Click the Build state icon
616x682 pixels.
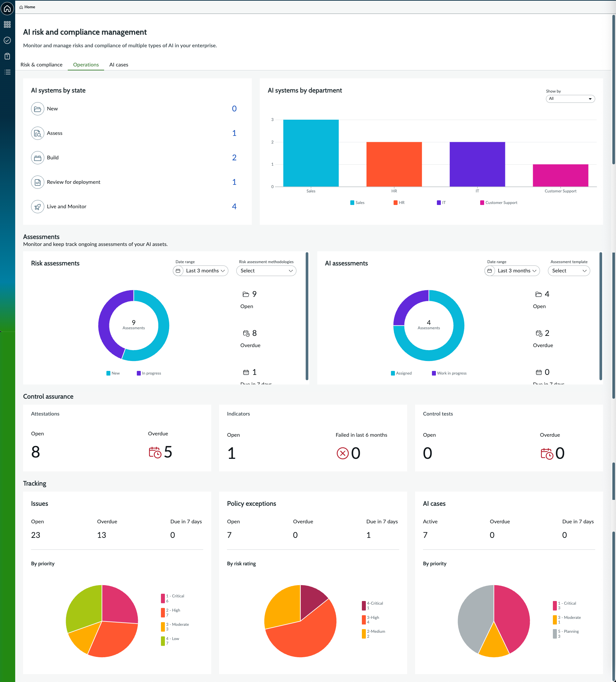pyautogui.click(x=38, y=158)
